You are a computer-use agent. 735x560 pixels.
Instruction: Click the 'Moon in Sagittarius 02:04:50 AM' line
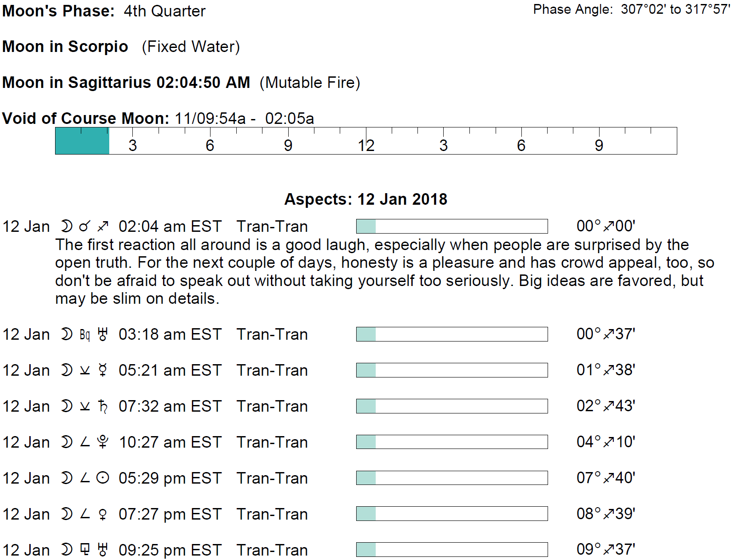(x=126, y=83)
